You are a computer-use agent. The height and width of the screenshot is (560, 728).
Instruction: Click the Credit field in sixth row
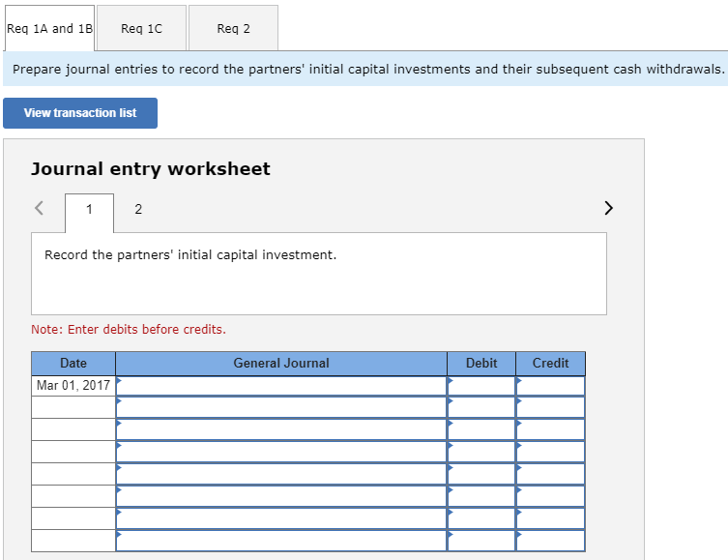(x=550, y=496)
